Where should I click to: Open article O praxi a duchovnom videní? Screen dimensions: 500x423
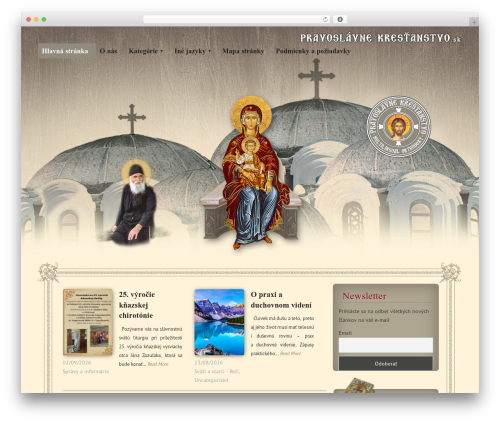[281, 300]
